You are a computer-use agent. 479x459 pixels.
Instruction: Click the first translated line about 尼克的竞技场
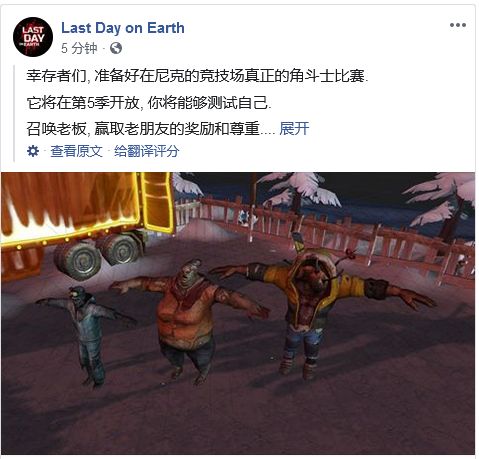pos(197,76)
